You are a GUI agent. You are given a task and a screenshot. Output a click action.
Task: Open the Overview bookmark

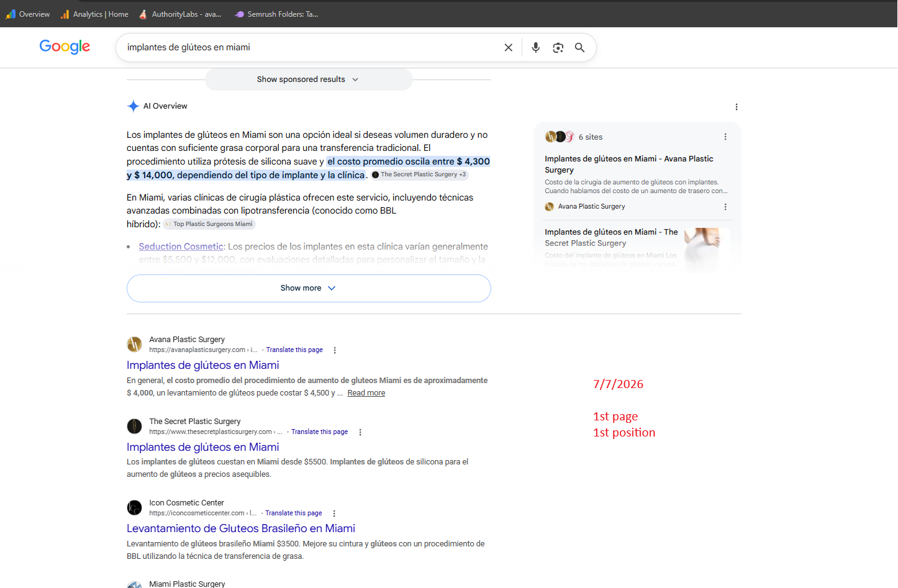coord(28,14)
